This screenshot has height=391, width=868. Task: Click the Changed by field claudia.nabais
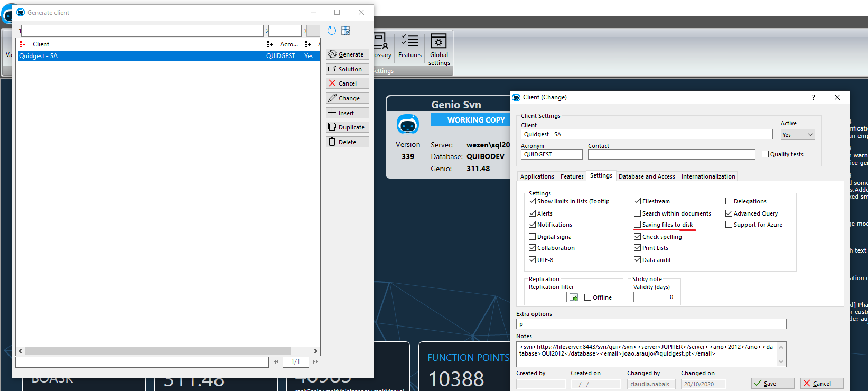(651, 384)
